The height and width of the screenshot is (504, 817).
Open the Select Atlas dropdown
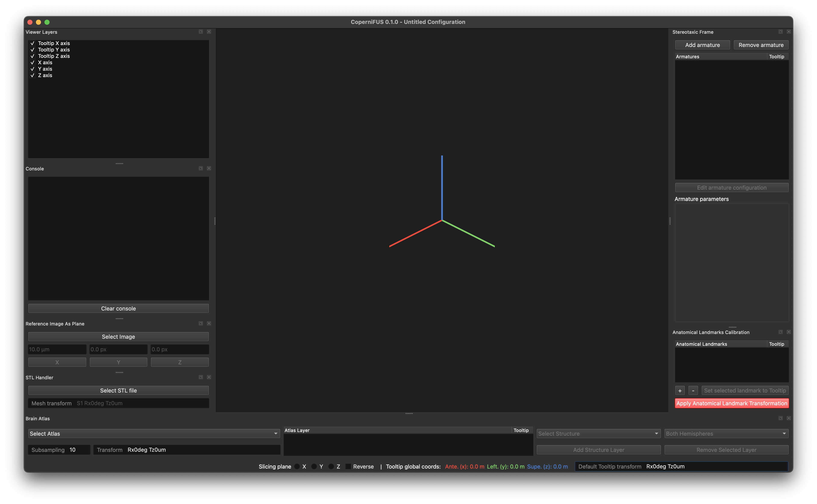[154, 434]
